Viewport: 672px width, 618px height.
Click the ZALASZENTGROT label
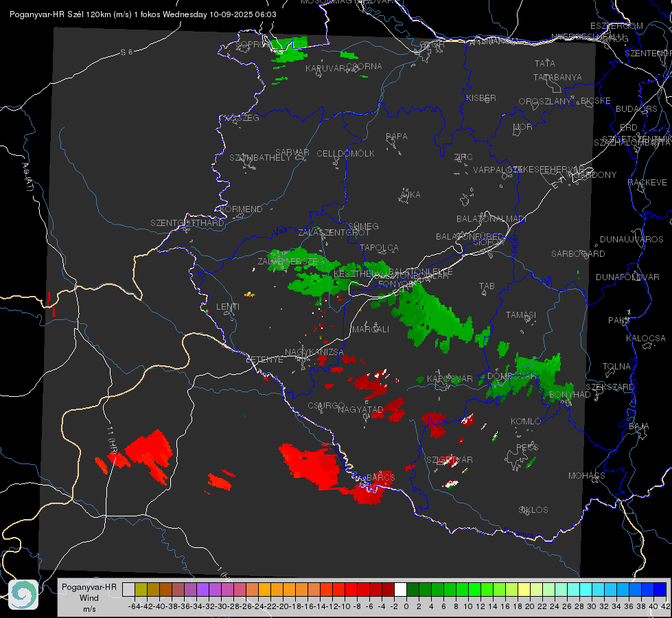(x=334, y=233)
